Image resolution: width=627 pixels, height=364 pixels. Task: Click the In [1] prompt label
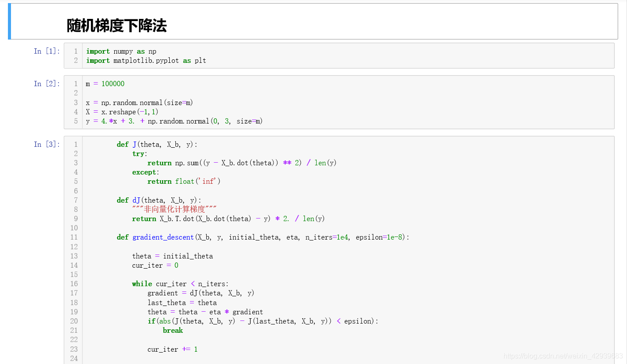coord(47,51)
